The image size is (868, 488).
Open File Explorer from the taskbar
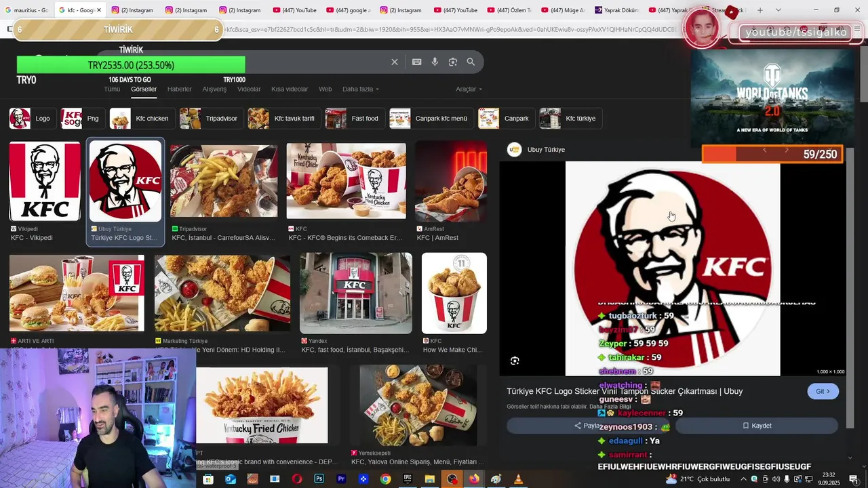430,479
